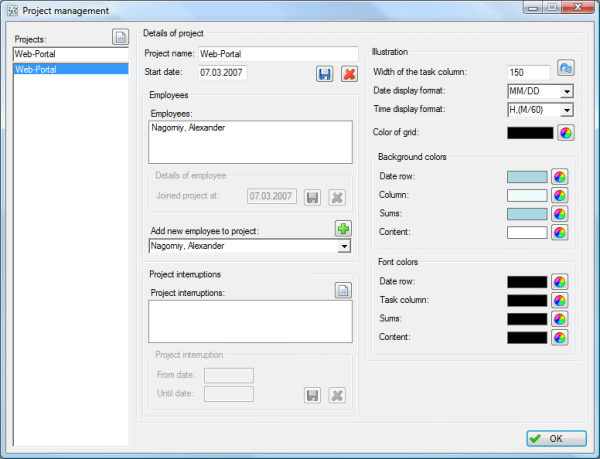This screenshot has width=600, height=459.
Task: Click the font Task column black swatch
Action: (x=527, y=300)
